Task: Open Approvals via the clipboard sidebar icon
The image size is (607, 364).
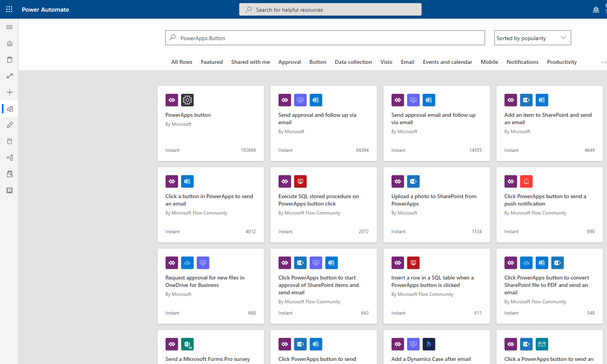Action: (9, 60)
